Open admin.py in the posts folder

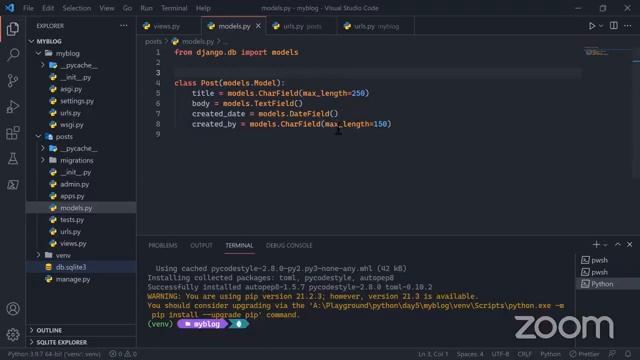click(x=75, y=184)
